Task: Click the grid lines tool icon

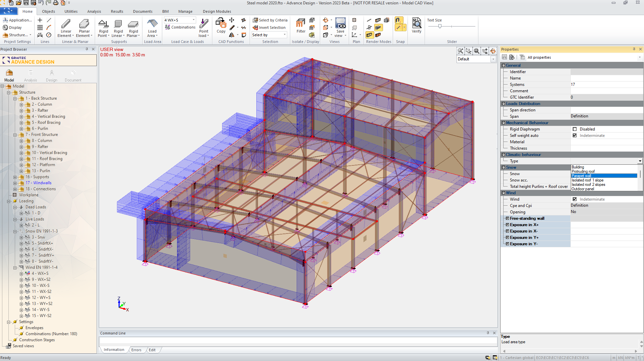Action: (x=40, y=28)
